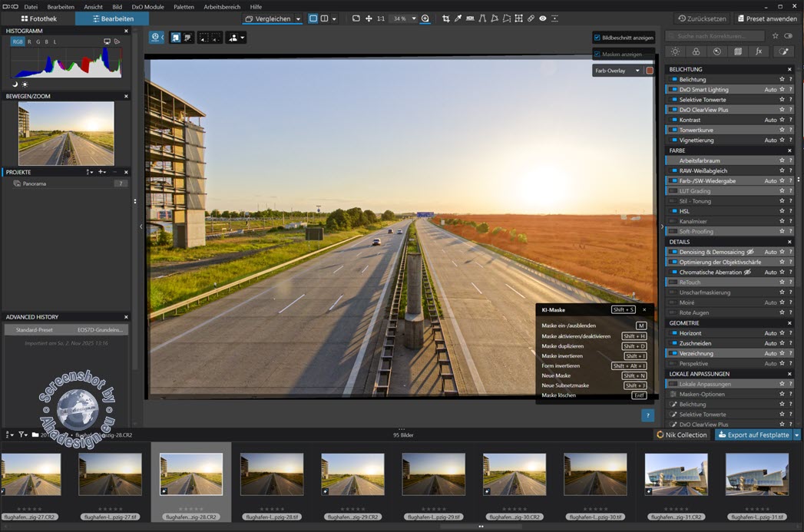Click the Export auf Festplatte button
804x532 pixels.
(753, 435)
